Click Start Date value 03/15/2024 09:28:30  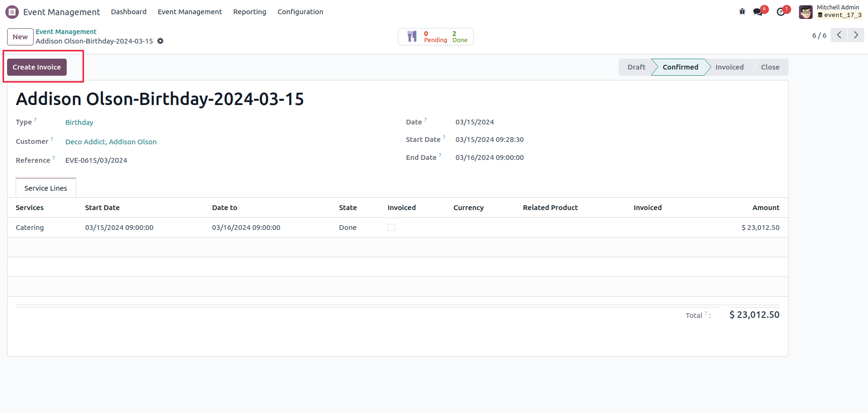490,140
